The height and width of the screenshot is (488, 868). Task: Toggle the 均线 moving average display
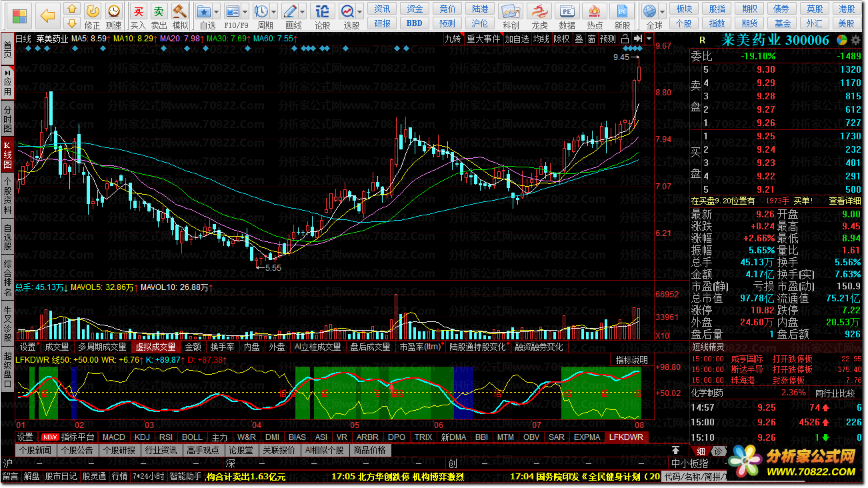tap(541, 39)
